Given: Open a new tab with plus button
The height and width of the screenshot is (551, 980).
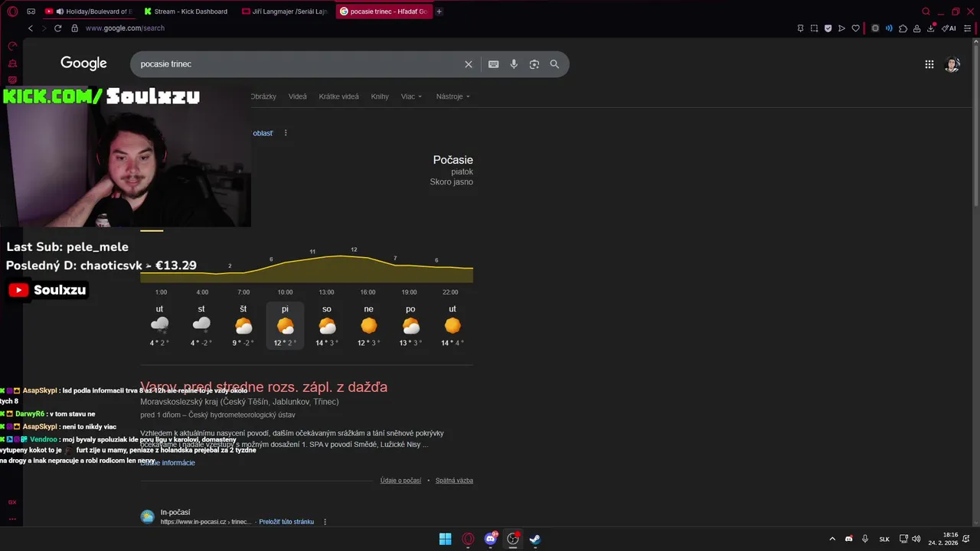Looking at the screenshot, I should coord(439,11).
